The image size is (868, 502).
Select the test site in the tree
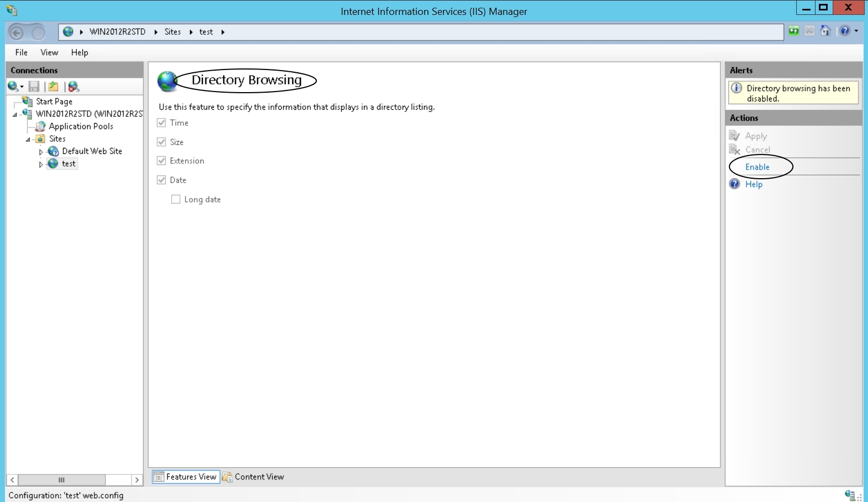(69, 164)
